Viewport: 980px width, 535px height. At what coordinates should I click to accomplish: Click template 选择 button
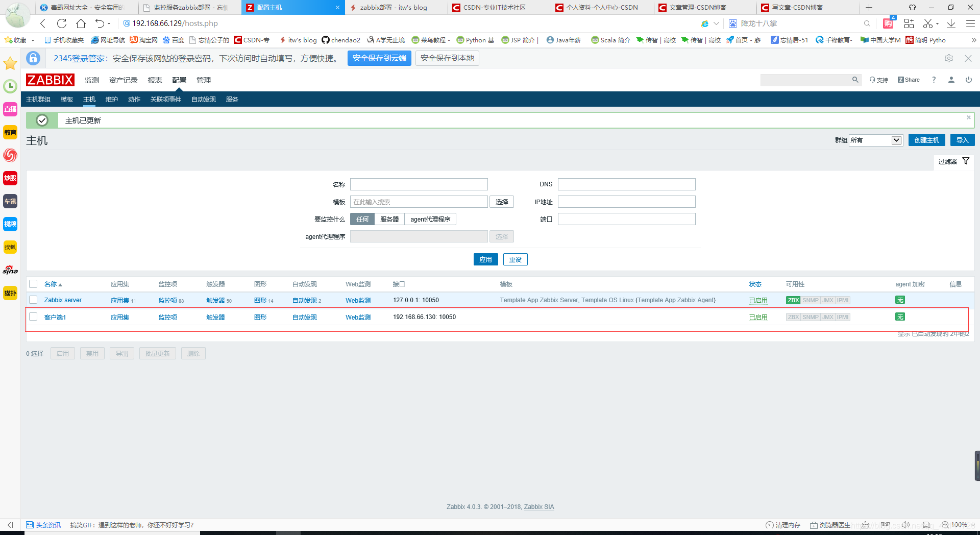click(x=502, y=202)
